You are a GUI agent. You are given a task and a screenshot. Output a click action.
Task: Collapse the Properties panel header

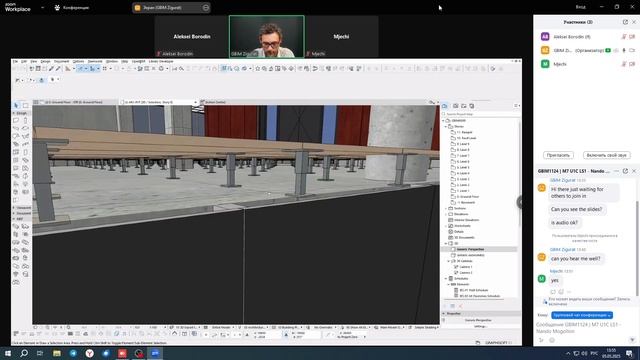coord(444,313)
